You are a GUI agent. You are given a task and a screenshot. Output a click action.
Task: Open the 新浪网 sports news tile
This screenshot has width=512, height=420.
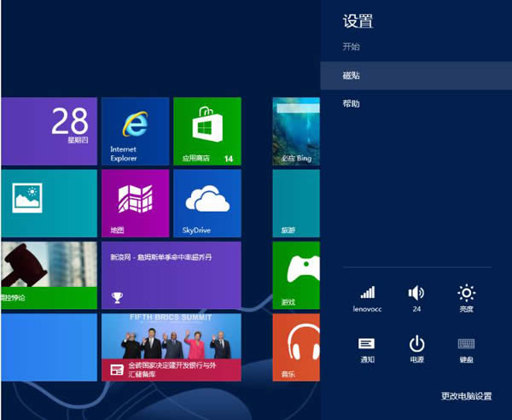click(172, 276)
